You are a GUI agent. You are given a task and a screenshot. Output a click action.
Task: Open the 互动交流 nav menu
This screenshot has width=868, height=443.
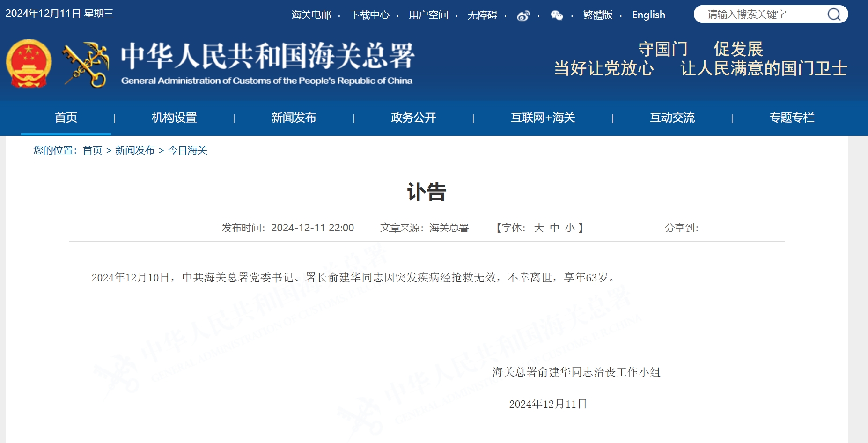click(672, 118)
